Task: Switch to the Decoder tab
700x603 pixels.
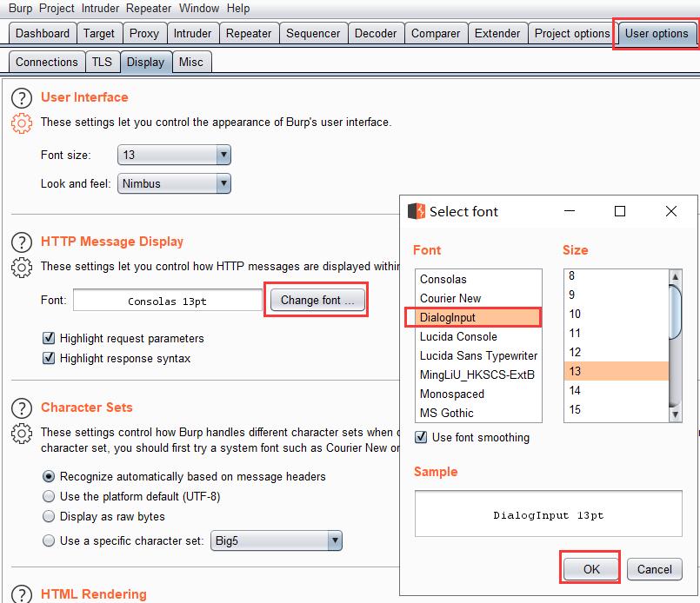Action: coord(376,33)
